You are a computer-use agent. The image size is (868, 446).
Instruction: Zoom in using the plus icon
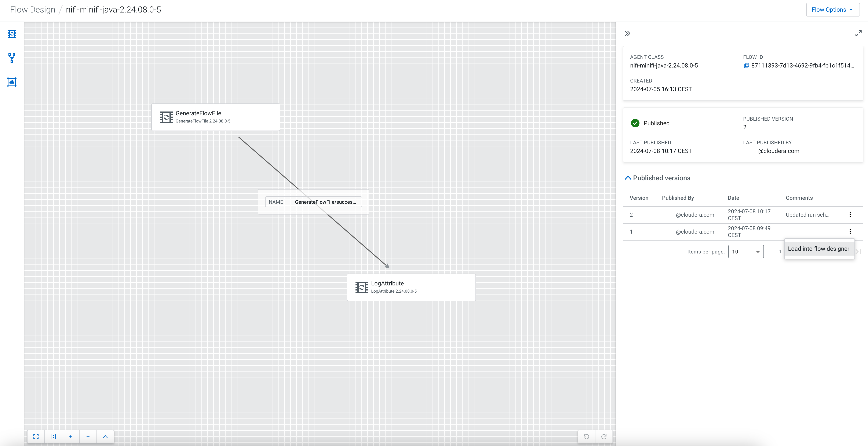pos(71,436)
